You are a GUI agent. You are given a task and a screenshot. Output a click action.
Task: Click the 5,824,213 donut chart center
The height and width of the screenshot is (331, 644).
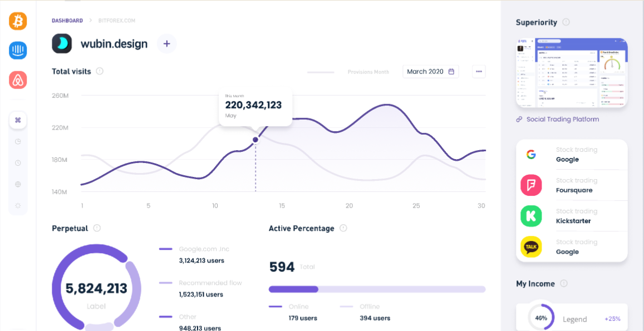96,288
